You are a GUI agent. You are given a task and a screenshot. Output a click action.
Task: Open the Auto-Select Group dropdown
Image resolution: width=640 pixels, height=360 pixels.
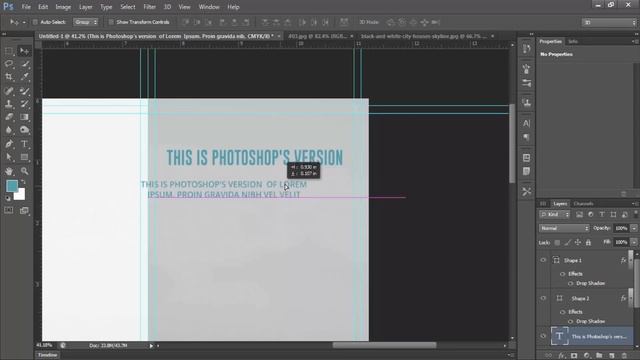[86, 22]
